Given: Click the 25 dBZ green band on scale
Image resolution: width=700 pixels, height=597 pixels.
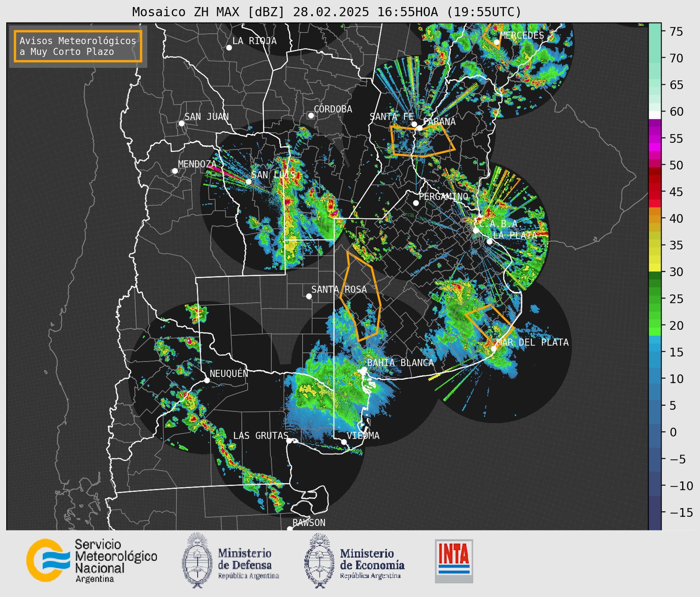Looking at the screenshot, I should click(x=655, y=298).
